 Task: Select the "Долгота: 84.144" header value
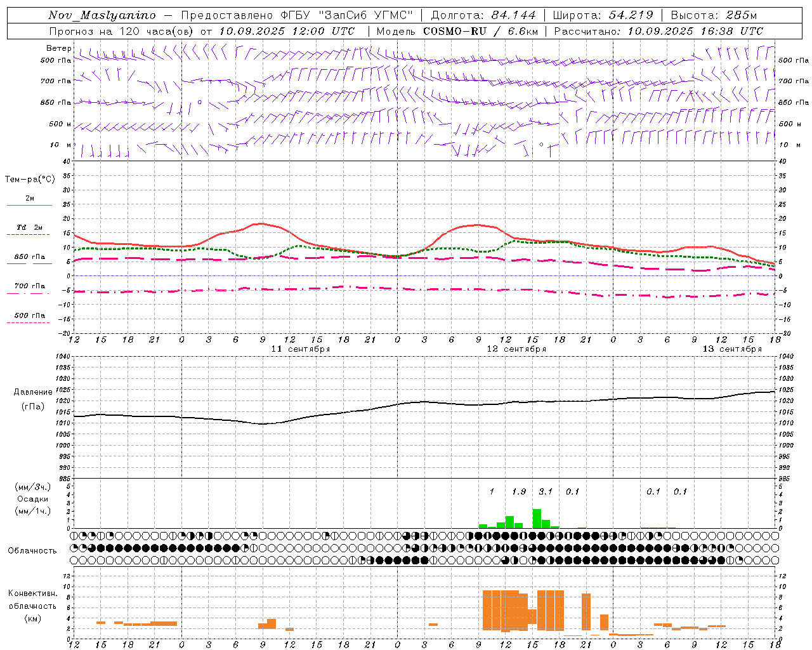click(483, 15)
